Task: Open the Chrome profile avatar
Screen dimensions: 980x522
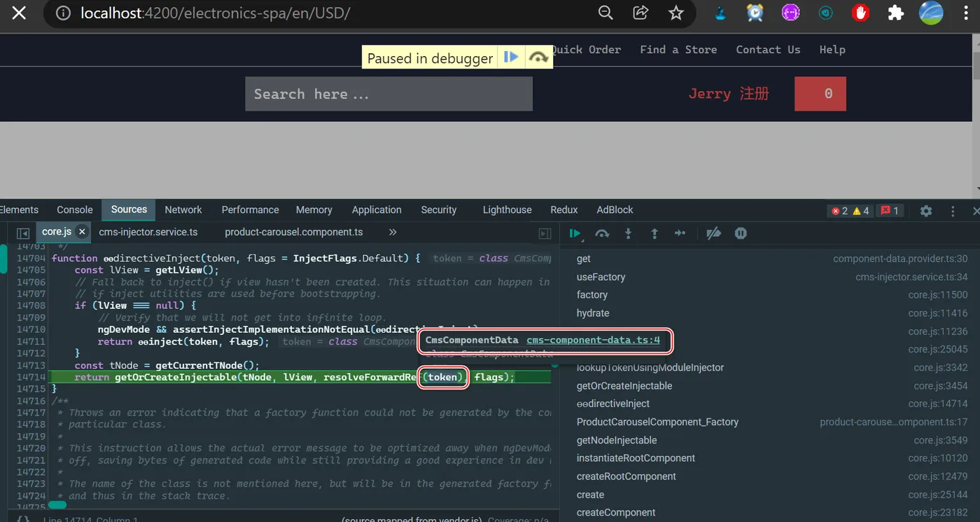Action: tap(931, 13)
